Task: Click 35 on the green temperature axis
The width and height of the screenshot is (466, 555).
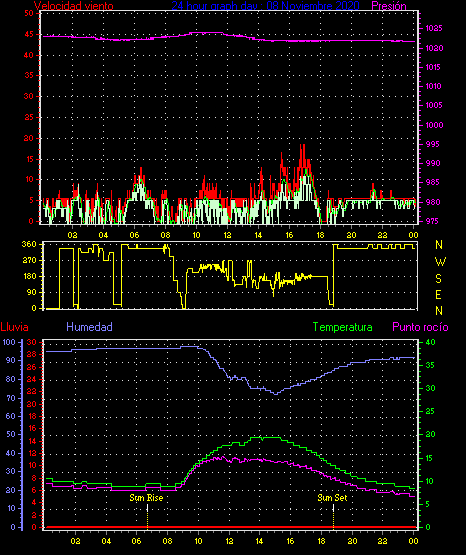Action: point(430,365)
